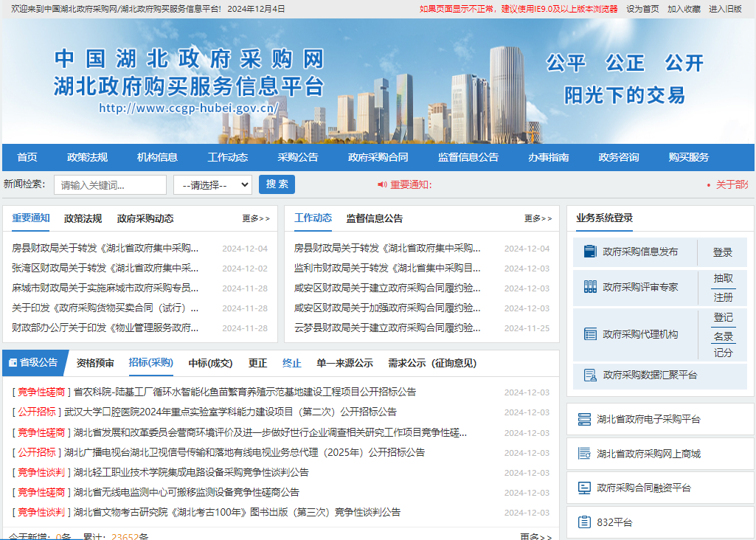Click the 政府采购评审专家 icon
Screen dimensions: 756x540
[589, 287]
